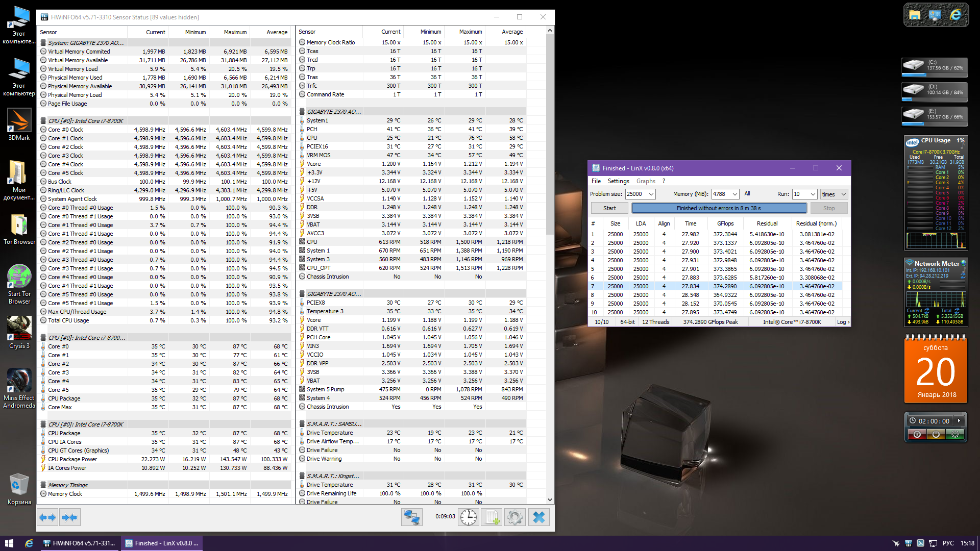Click red shutdown button in timer gadget

coord(917,434)
